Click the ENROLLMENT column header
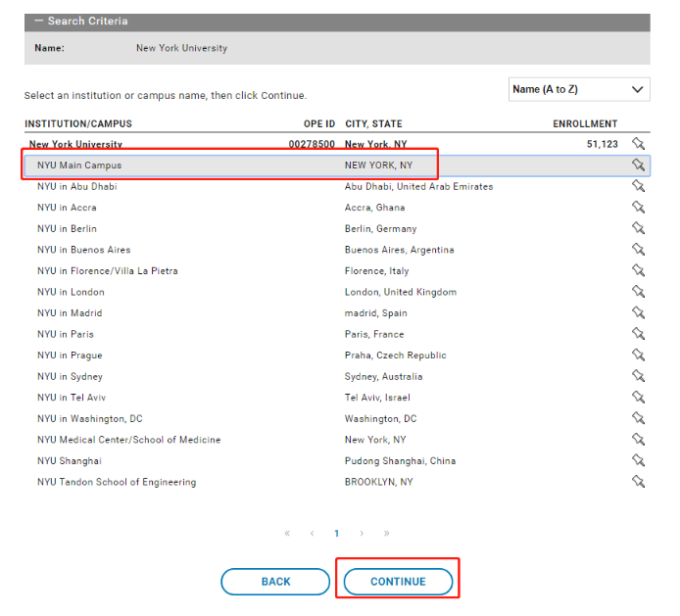 coord(585,124)
